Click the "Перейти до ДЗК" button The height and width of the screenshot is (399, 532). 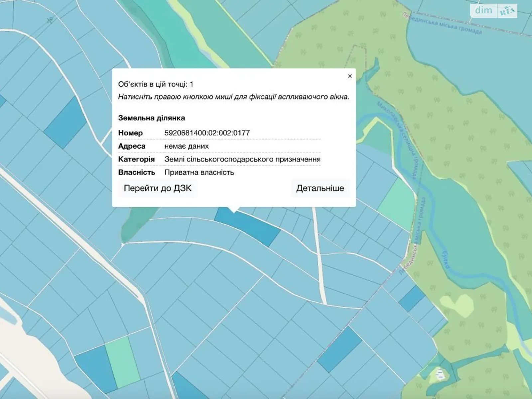pyautogui.click(x=158, y=189)
